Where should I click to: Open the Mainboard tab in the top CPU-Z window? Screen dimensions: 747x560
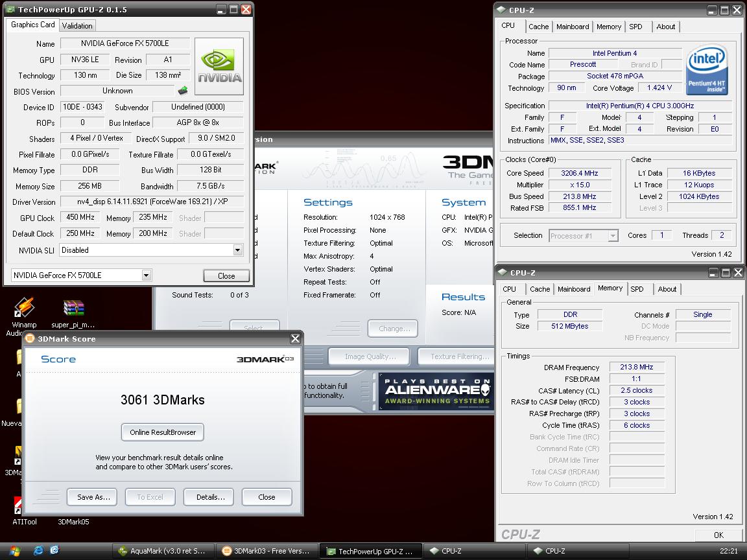click(573, 27)
